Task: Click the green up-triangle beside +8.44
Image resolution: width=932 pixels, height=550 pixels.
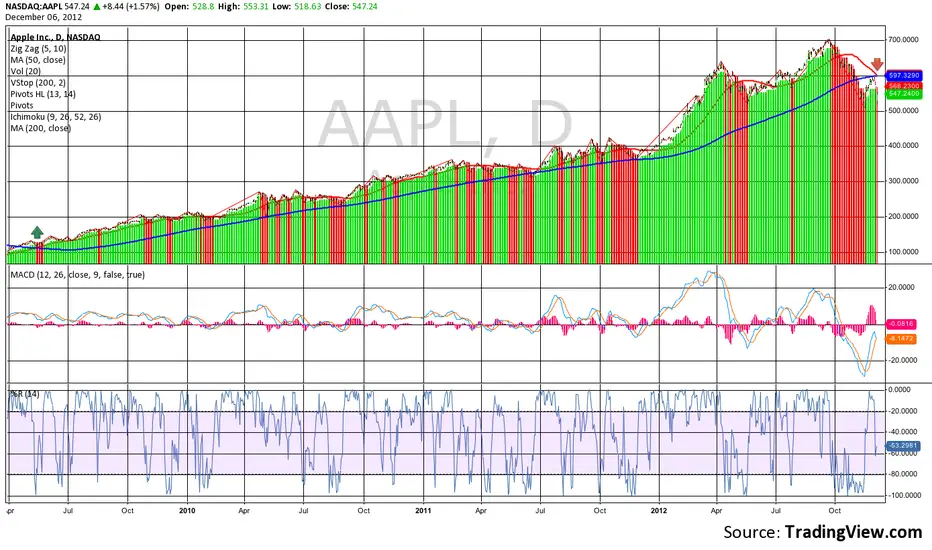Action: click(x=96, y=7)
